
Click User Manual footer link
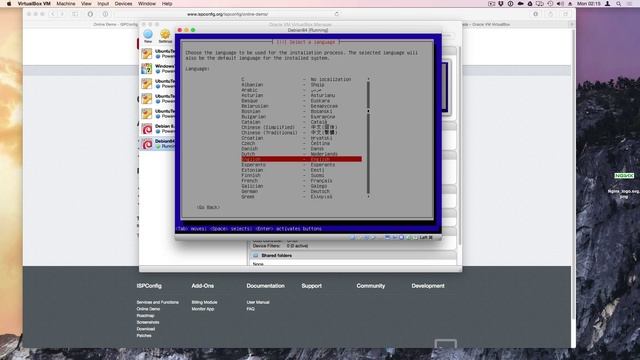[258, 302]
